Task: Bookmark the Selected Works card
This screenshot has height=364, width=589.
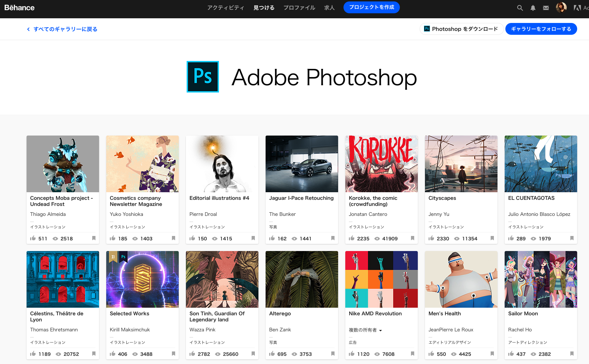Action: tap(173, 354)
